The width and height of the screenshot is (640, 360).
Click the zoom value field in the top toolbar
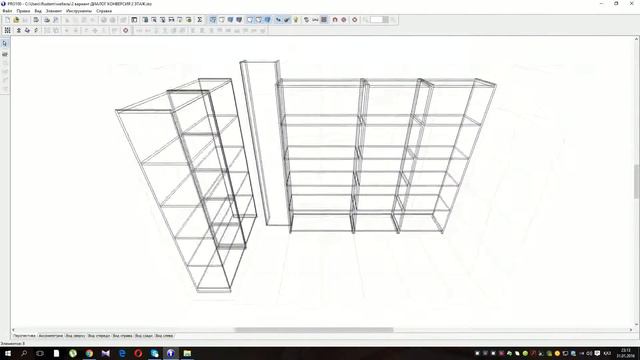[376, 20]
